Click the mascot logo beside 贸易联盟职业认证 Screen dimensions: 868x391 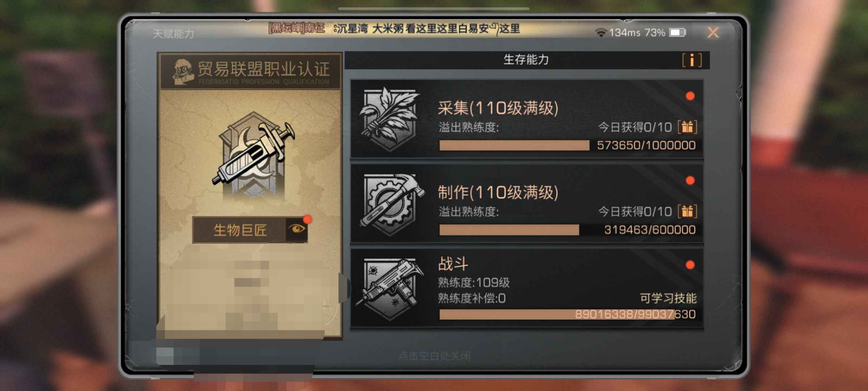coord(183,72)
